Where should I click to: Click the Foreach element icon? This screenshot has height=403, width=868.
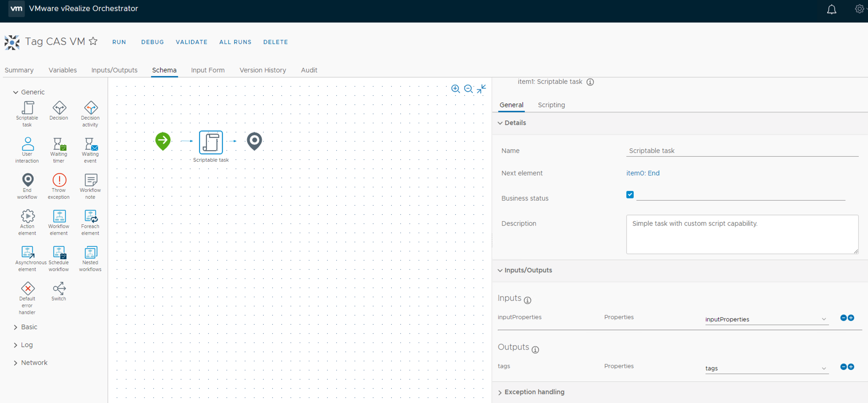point(90,216)
